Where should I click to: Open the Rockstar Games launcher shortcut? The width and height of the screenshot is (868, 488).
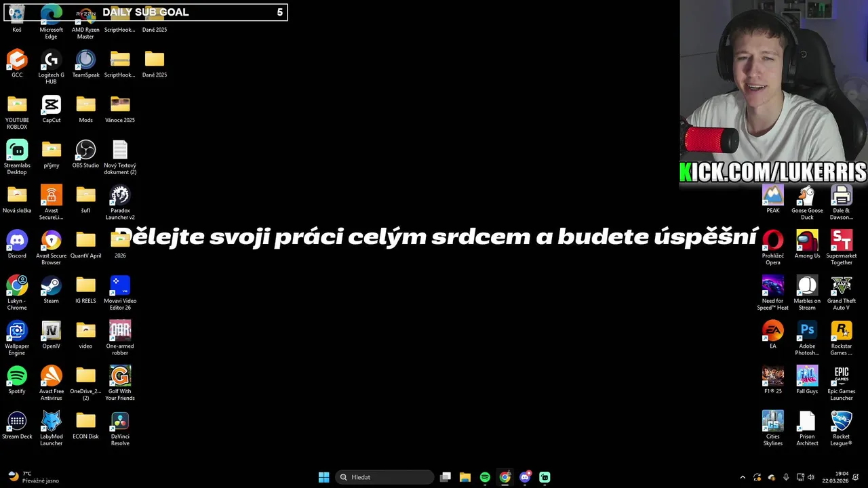[842, 338]
